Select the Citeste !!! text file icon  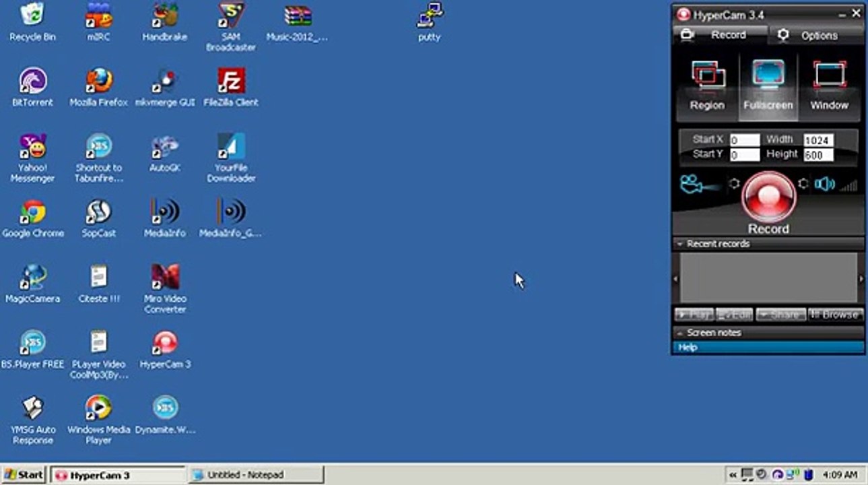tap(98, 284)
